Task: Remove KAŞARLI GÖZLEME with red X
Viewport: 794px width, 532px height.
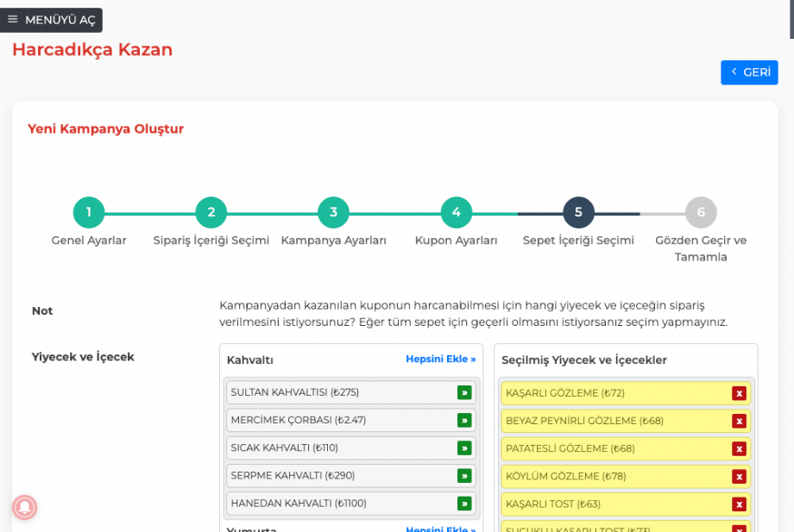Action: 740,393
